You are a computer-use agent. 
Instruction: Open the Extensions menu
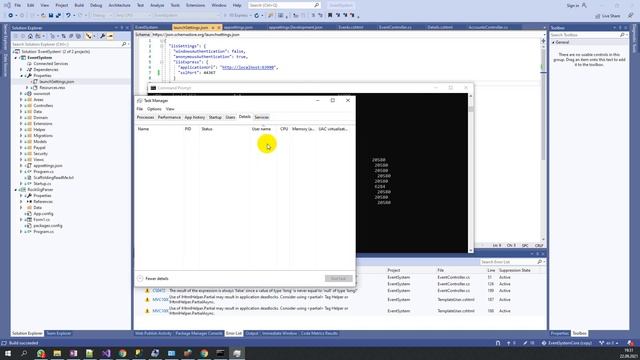[195, 5]
